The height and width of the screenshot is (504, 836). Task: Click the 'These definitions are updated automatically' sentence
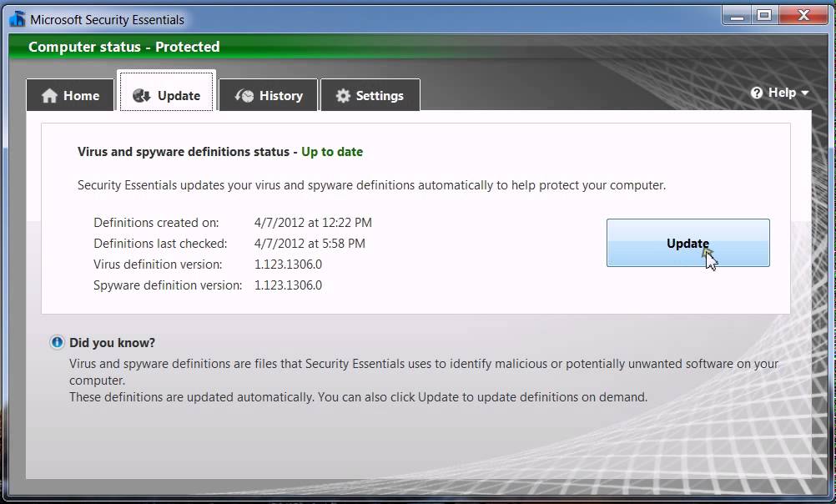coord(358,397)
